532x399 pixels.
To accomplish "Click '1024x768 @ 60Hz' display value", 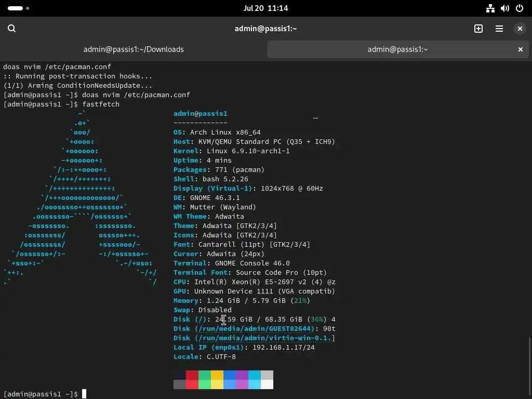I will pos(292,188).
